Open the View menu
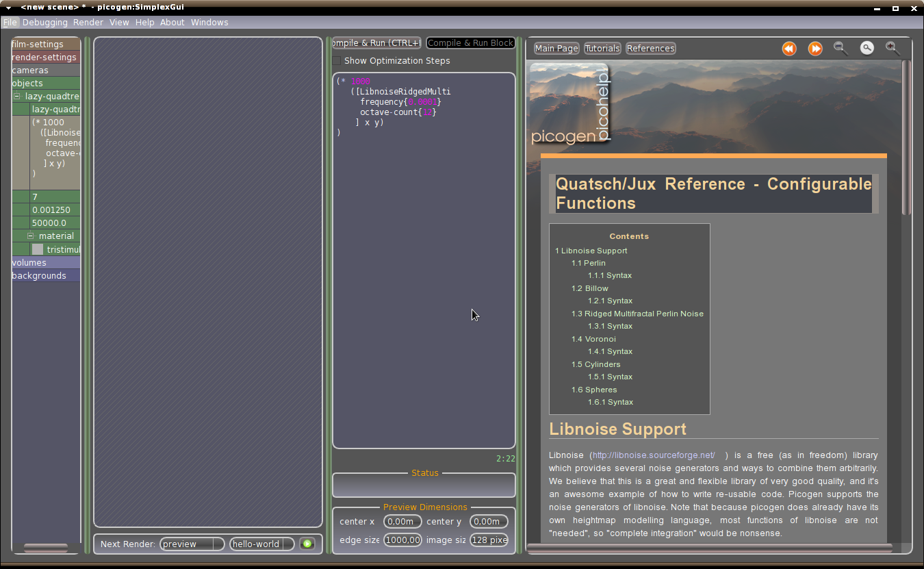Image resolution: width=924 pixels, height=569 pixels. click(x=119, y=23)
